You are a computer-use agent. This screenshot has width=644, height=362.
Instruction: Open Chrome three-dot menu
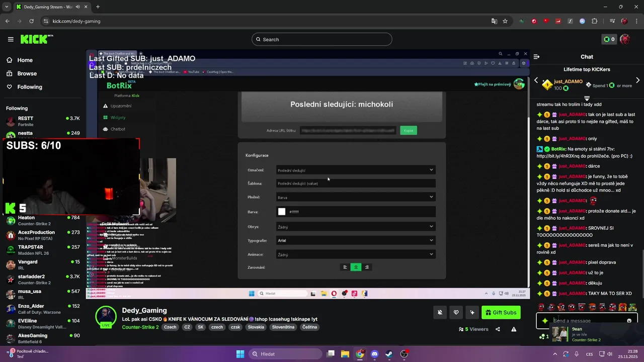(x=636, y=21)
